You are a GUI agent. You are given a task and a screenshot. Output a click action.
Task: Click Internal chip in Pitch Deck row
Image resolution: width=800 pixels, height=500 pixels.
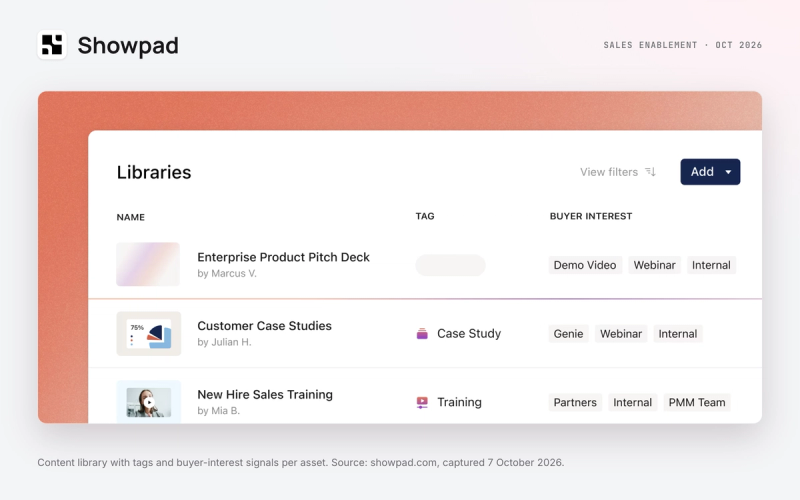pyautogui.click(x=711, y=265)
